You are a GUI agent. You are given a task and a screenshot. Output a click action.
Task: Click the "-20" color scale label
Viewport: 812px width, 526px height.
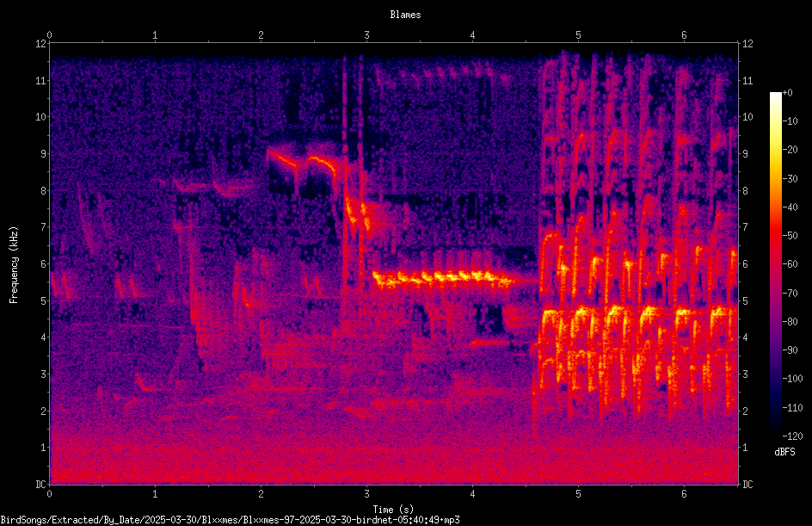click(x=790, y=150)
